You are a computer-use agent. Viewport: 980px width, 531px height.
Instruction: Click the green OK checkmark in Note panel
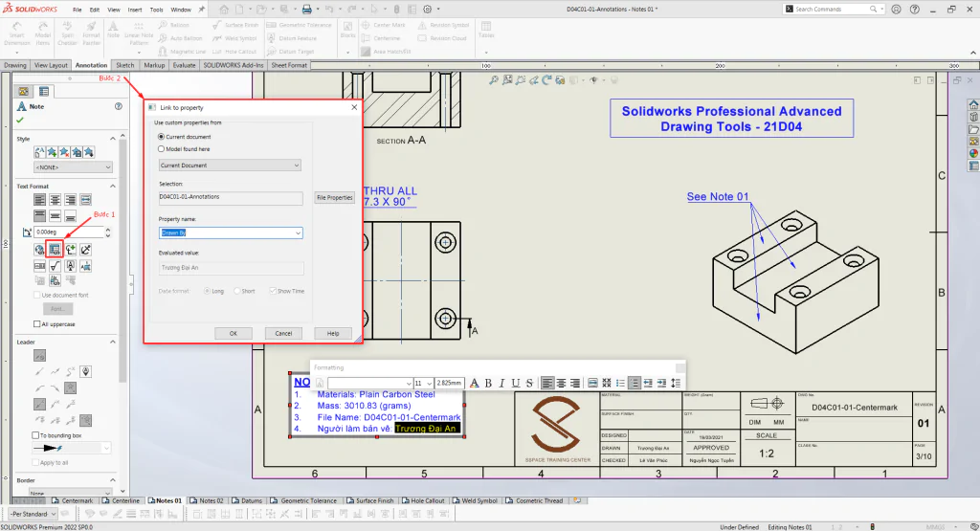pyautogui.click(x=20, y=120)
